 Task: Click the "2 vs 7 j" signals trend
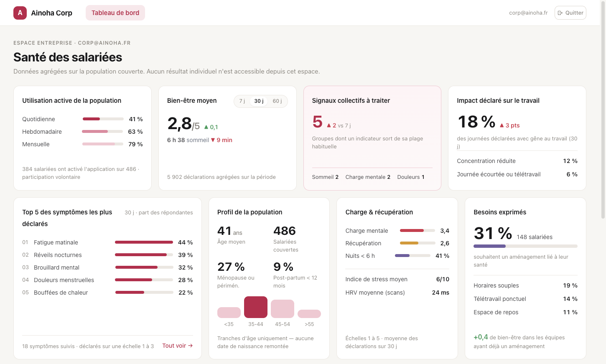[339, 125]
